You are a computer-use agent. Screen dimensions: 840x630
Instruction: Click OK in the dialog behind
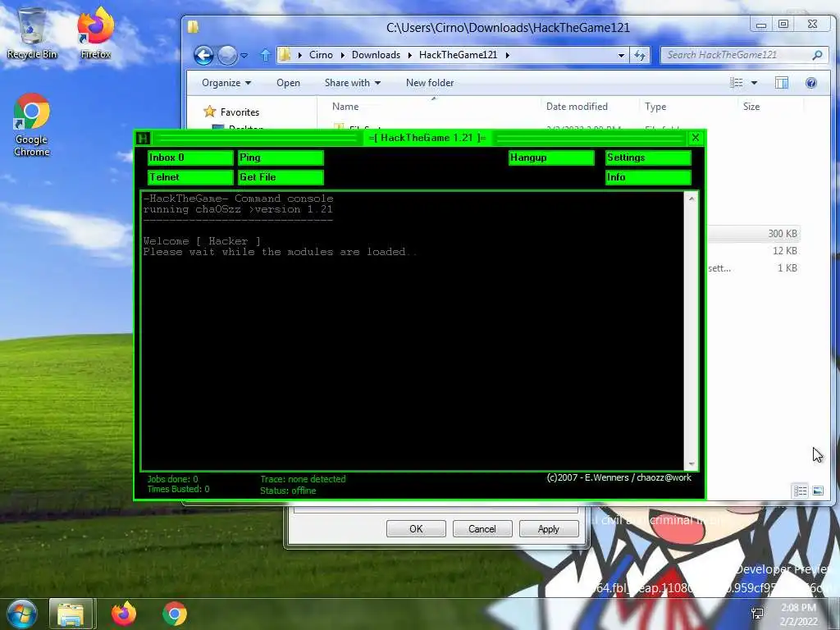pos(416,529)
